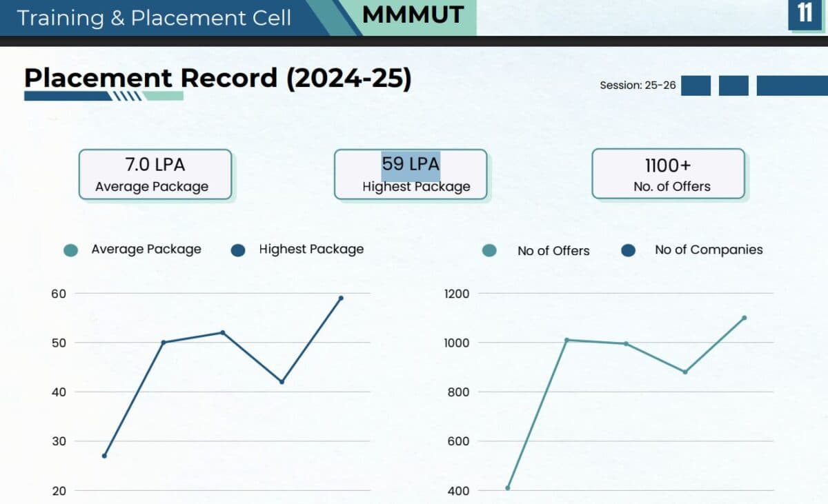The width and height of the screenshot is (828, 504).
Task: Click the dark No of Companies legend dot
Action: (628, 250)
